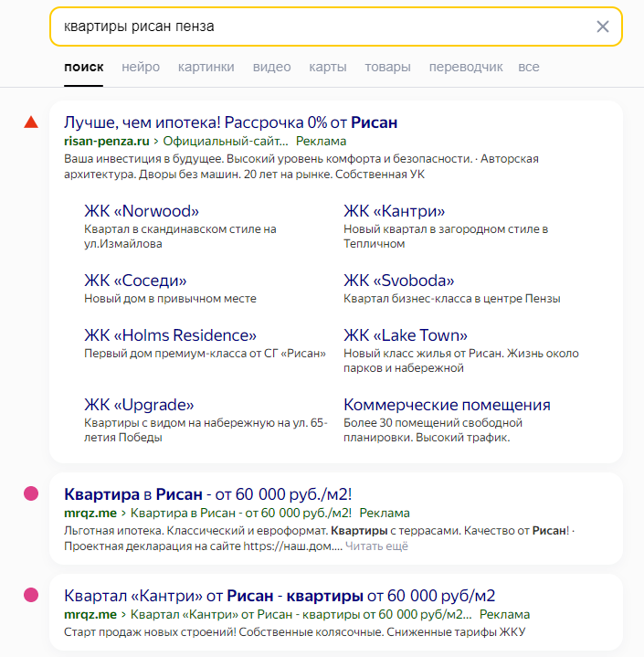Click mrqz.me domain of 'Квартал «Кантри»' result
Image resolution: width=644 pixels, height=657 pixels.
click(x=90, y=614)
